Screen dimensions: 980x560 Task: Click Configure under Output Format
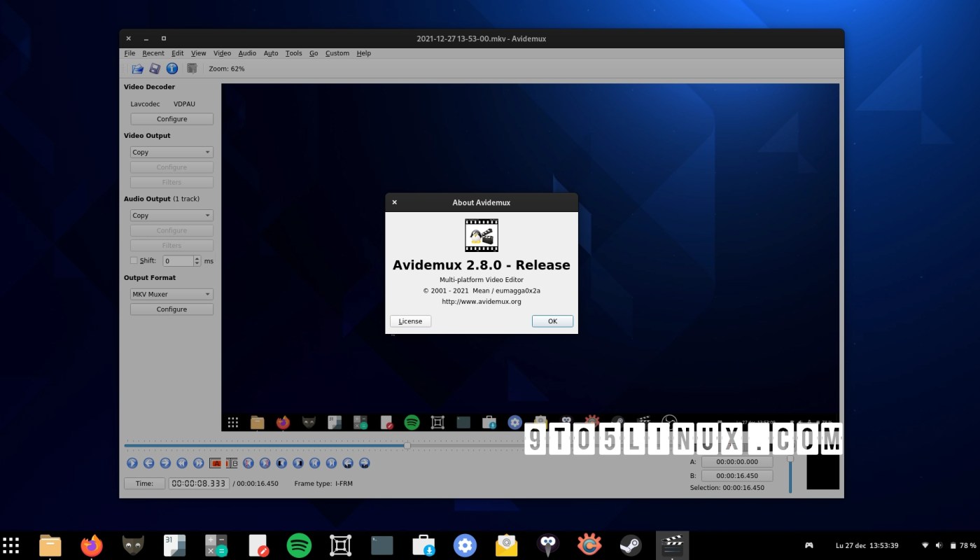171,309
